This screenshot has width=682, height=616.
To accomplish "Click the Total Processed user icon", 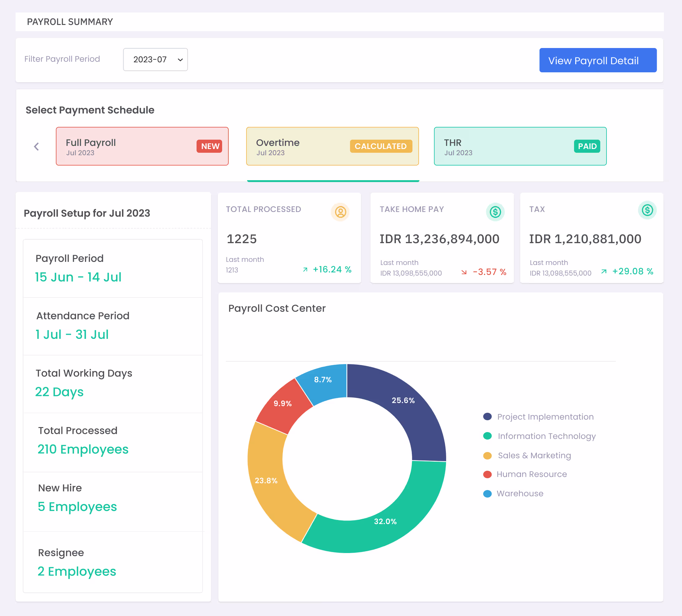I will (340, 212).
